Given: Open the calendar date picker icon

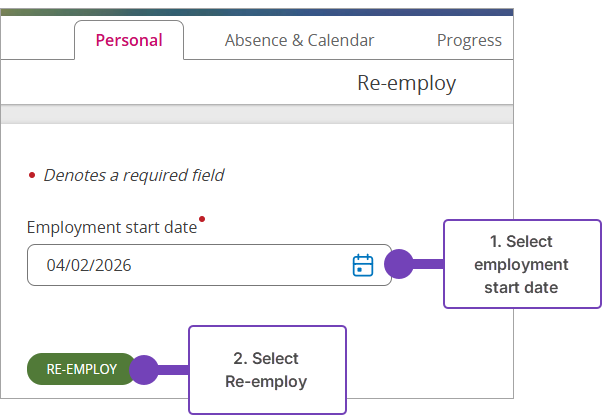Looking at the screenshot, I should point(363,265).
